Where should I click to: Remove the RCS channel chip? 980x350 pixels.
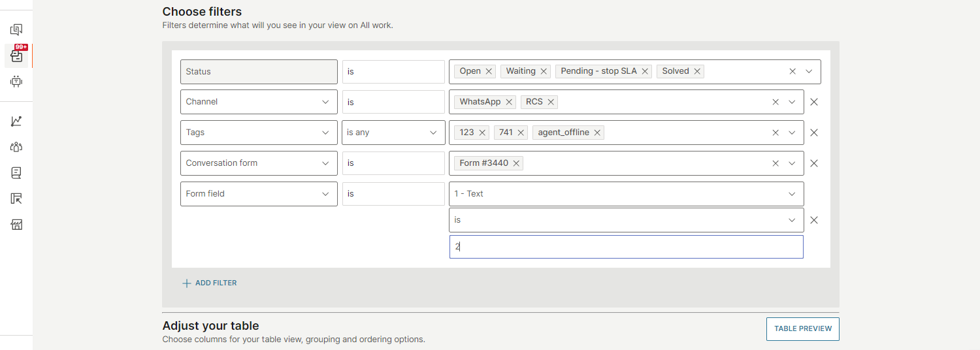(x=551, y=102)
